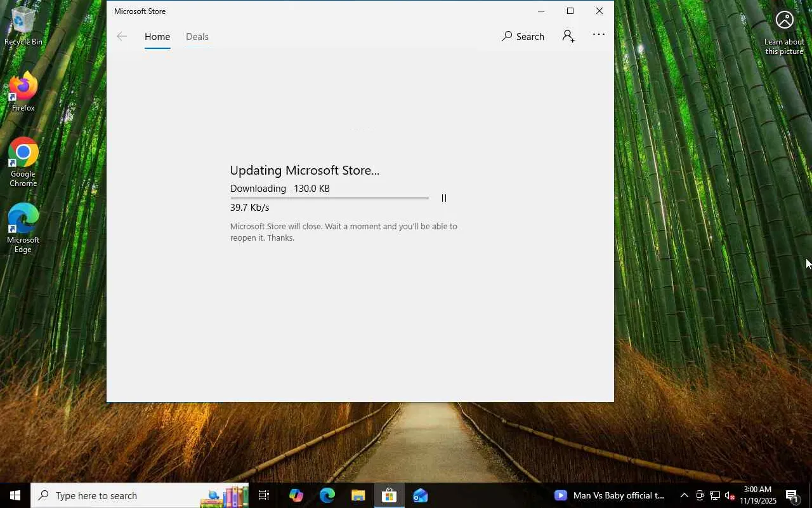
Task: Open the Windows Start menu
Action: 15,495
